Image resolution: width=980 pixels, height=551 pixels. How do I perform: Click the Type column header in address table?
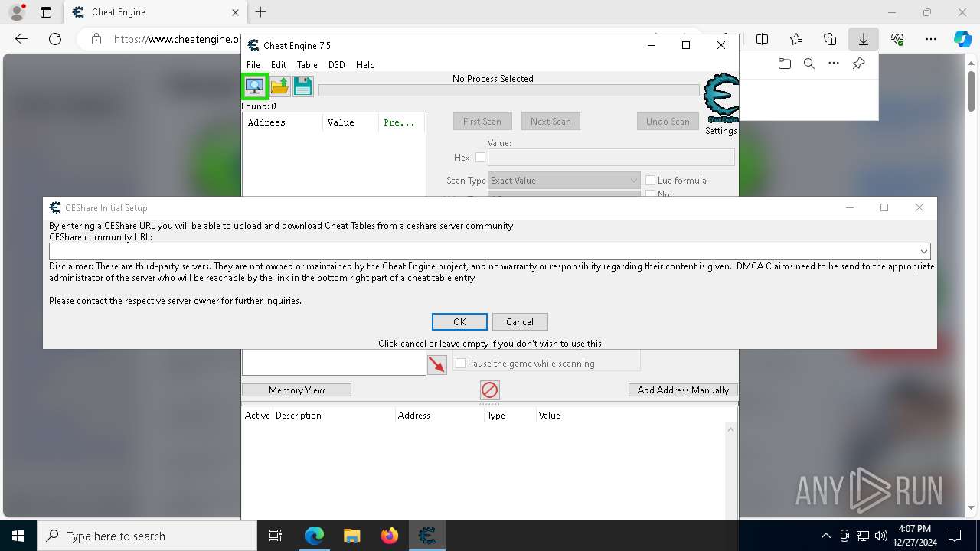(x=509, y=416)
